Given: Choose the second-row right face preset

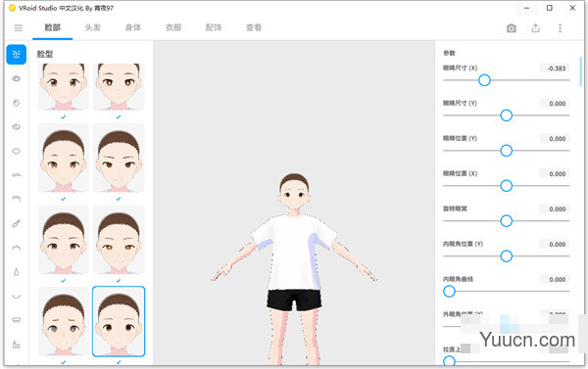Looking at the screenshot, I should (119, 158).
